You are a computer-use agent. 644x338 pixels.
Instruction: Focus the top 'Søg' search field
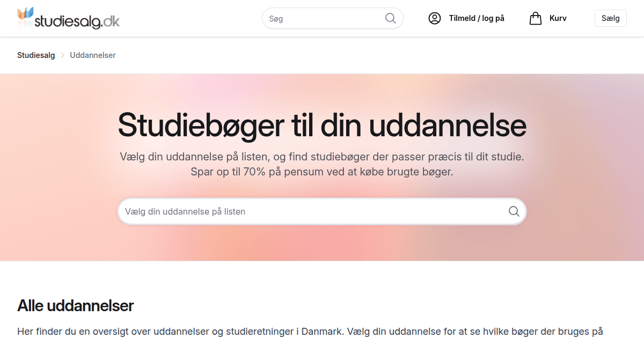click(325, 18)
